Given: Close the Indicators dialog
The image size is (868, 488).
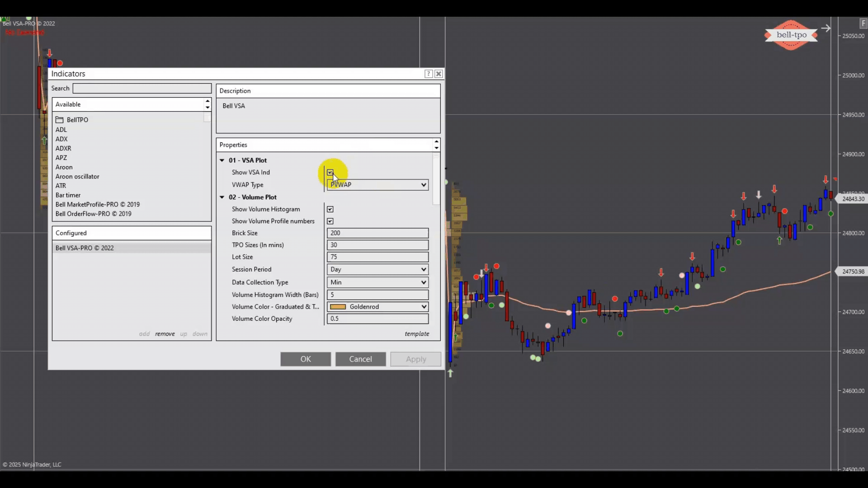Looking at the screenshot, I should pos(439,74).
